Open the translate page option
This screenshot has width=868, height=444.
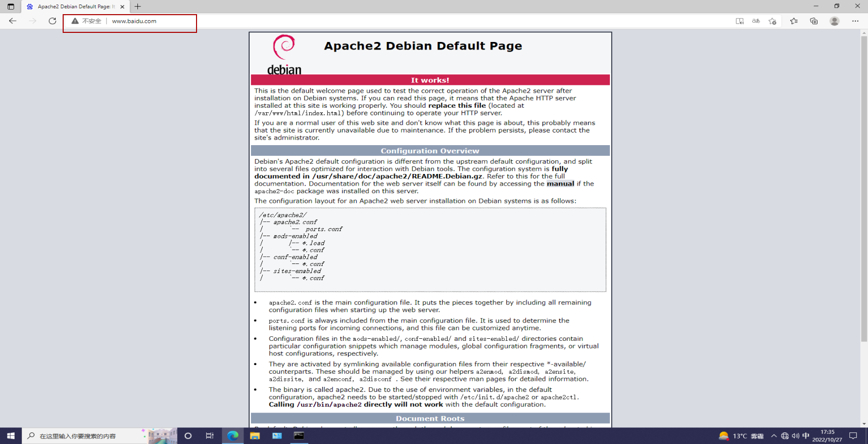pyautogui.click(x=756, y=21)
